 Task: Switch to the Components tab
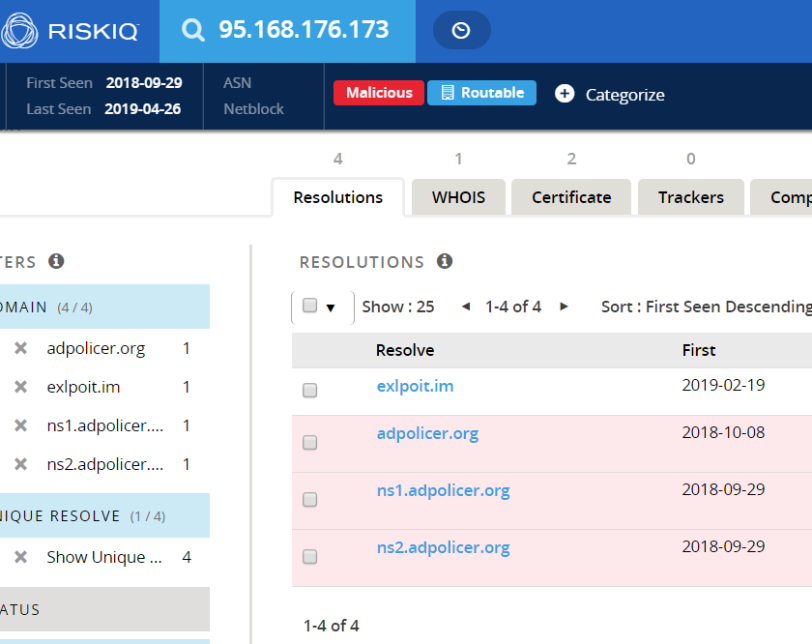[x=781, y=197]
